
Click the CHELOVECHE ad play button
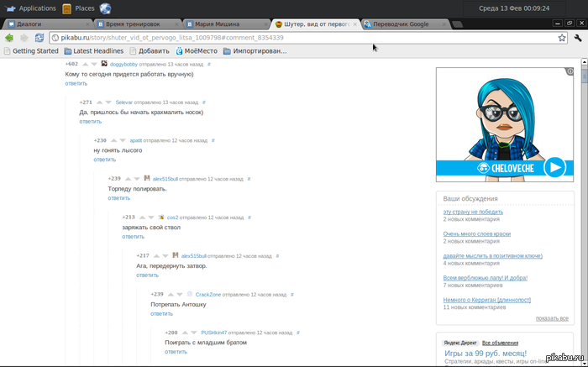pyautogui.click(x=555, y=167)
